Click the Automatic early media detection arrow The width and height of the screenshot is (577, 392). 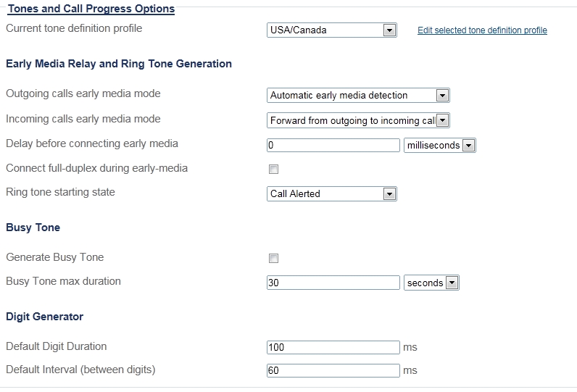pyautogui.click(x=442, y=95)
